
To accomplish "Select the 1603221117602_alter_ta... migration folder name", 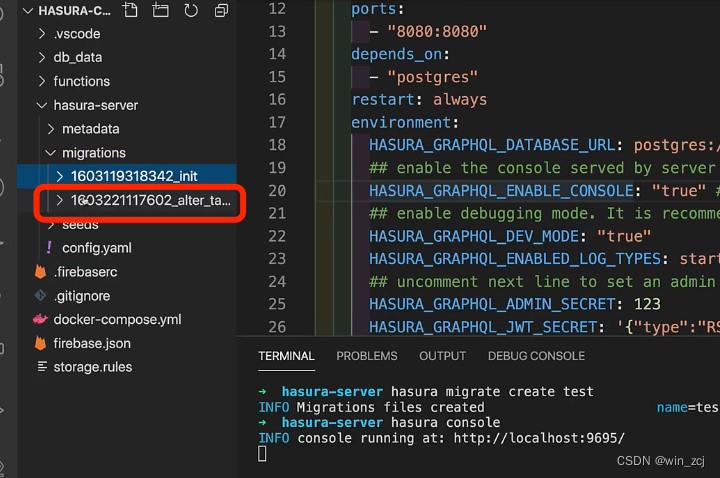I will [x=151, y=200].
